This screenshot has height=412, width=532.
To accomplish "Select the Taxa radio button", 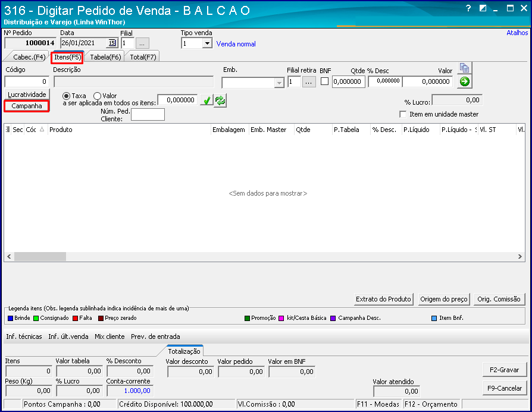I will click(66, 96).
